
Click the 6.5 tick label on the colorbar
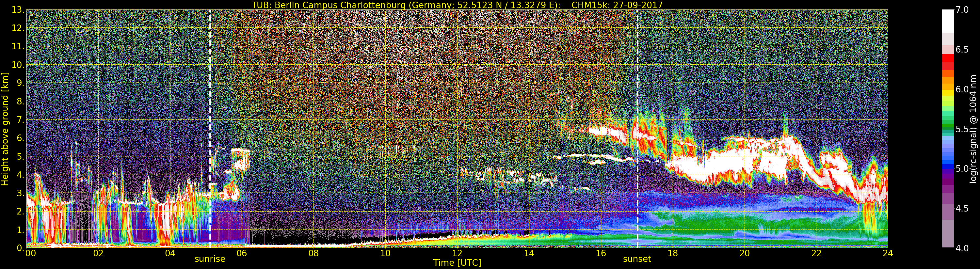click(x=962, y=50)
